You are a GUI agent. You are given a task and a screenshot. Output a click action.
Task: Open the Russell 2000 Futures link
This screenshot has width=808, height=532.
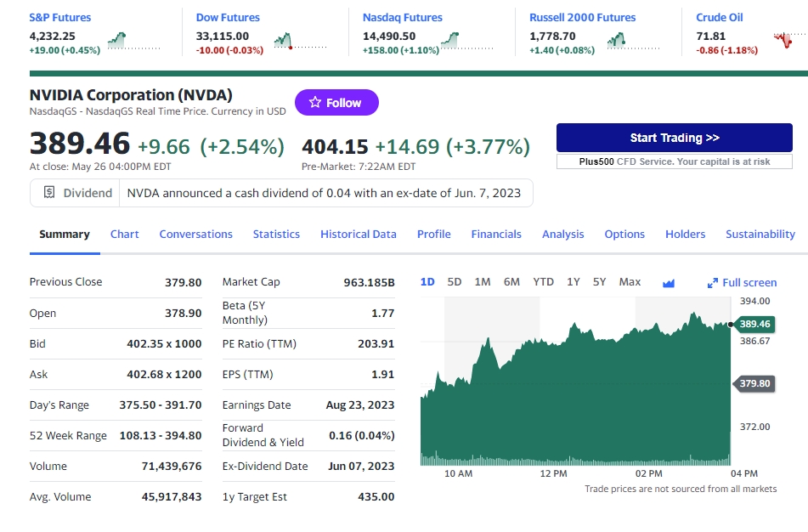(x=582, y=18)
